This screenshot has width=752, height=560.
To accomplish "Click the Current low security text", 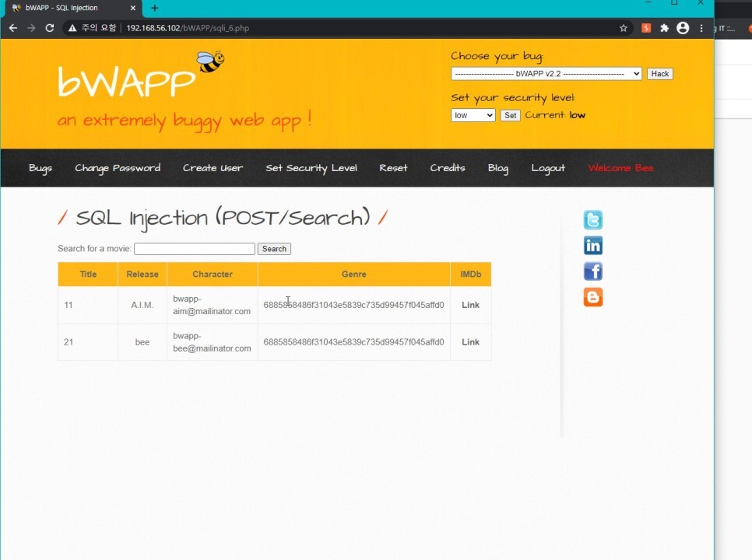I will pos(555,115).
